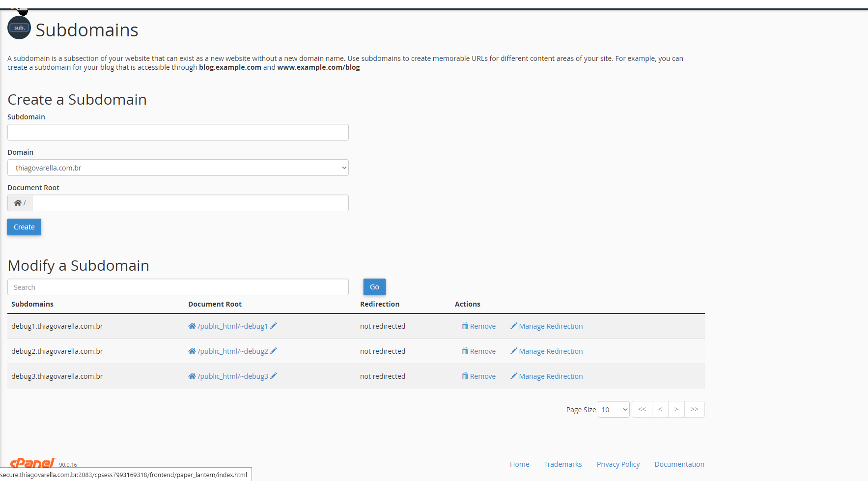Open Manage Redirection for debug3
The height and width of the screenshot is (481, 868).
(551, 376)
